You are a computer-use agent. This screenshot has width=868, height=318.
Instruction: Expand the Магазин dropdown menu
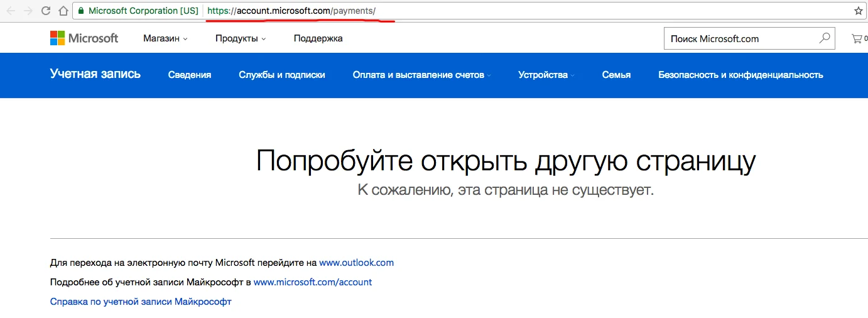tap(165, 38)
